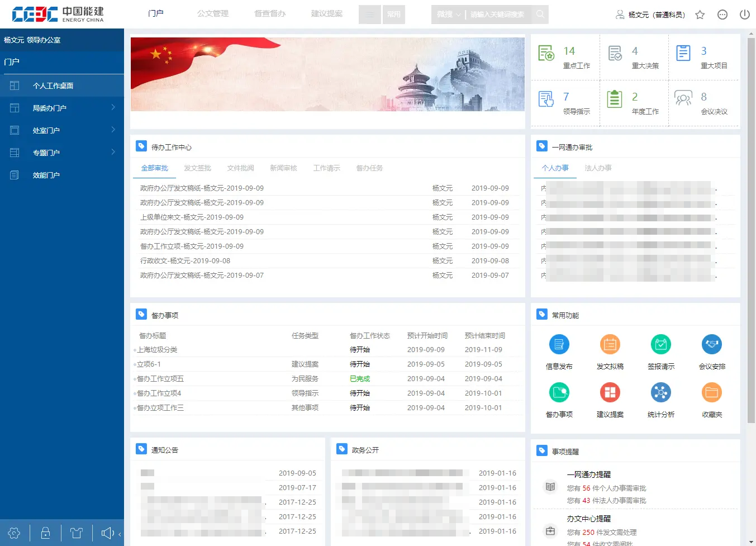Open the 督办事项 icon under 常用功能
The height and width of the screenshot is (546, 756).
559,392
